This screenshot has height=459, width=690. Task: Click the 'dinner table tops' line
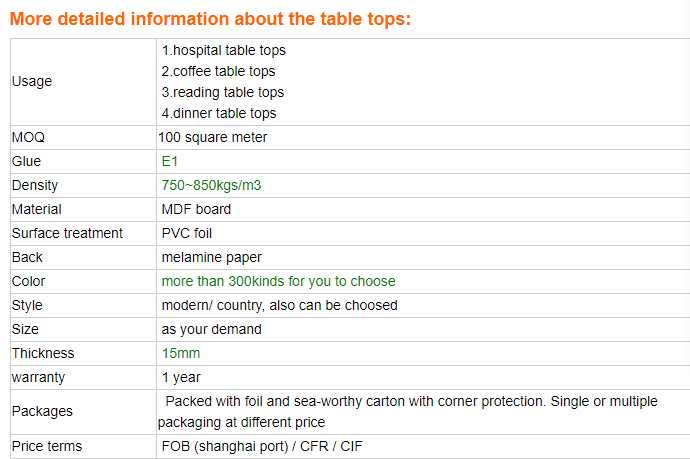click(x=219, y=113)
